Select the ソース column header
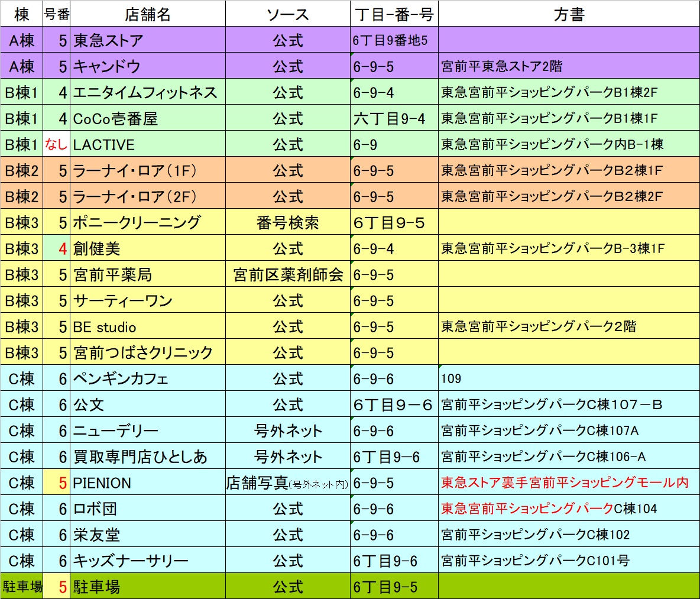The width and height of the screenshot is (700, 599). pos(288,14)
